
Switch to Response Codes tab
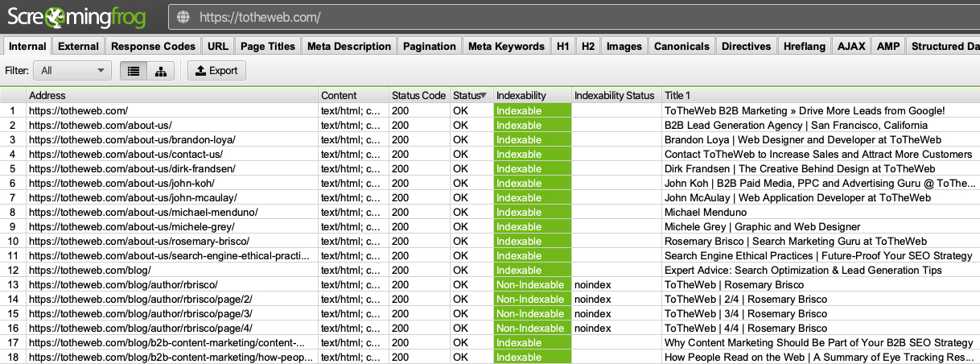[153, 47]
